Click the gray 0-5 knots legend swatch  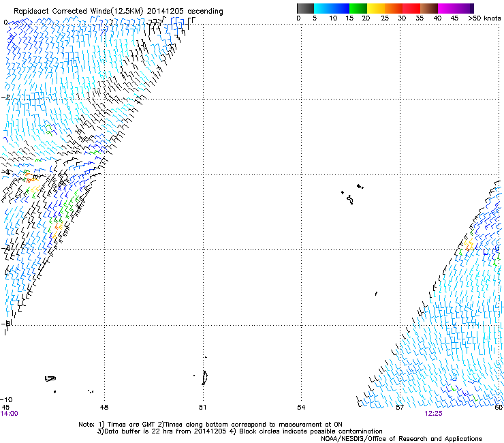coord(305,8)
